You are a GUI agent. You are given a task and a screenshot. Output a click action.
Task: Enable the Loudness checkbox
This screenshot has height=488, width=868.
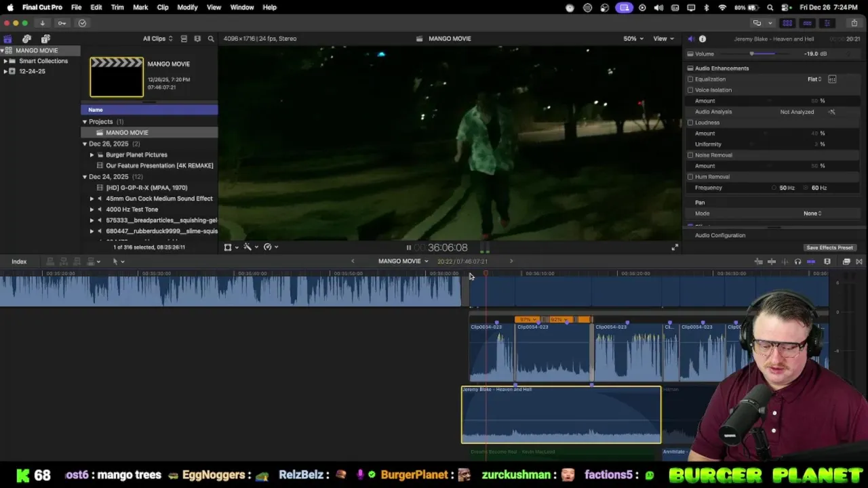(x=690, y=123)
